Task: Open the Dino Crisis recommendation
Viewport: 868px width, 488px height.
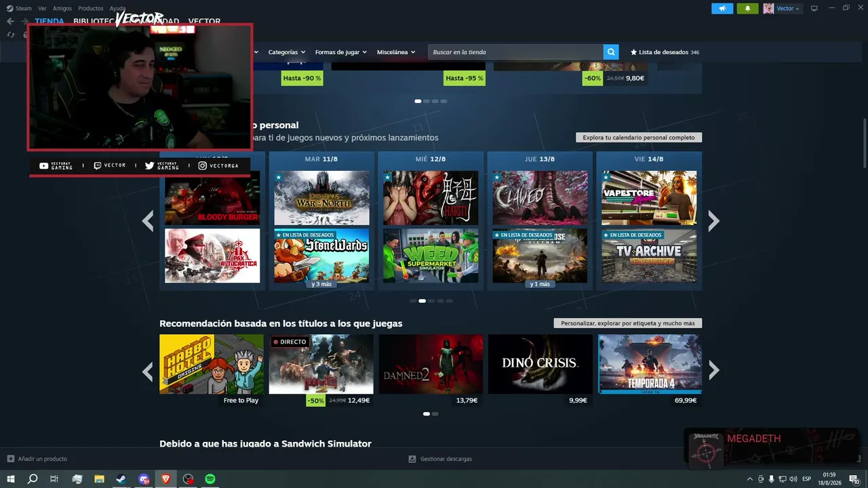Action: pyautogui.click(x=540, y=364)
